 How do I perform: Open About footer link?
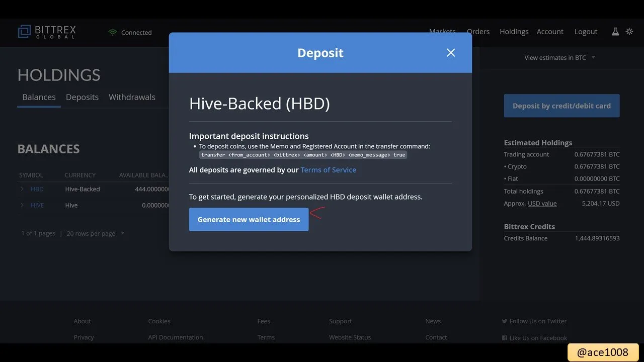83,321
